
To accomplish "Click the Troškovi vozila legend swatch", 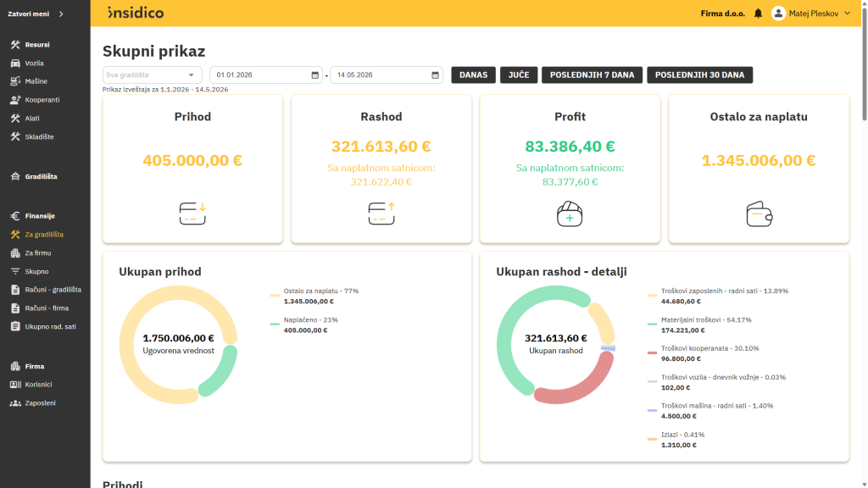I will 652,381.
